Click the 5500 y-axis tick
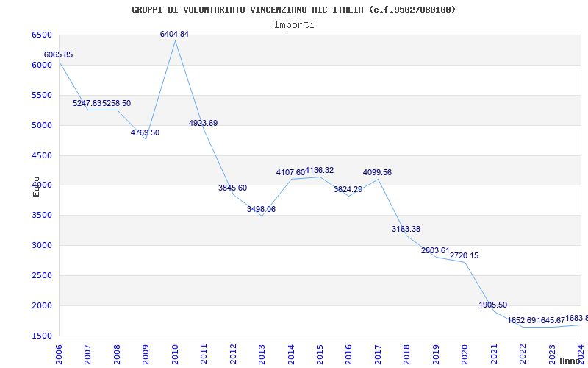The width and height of the screenshot is (588, 368). tap(42, 95)
